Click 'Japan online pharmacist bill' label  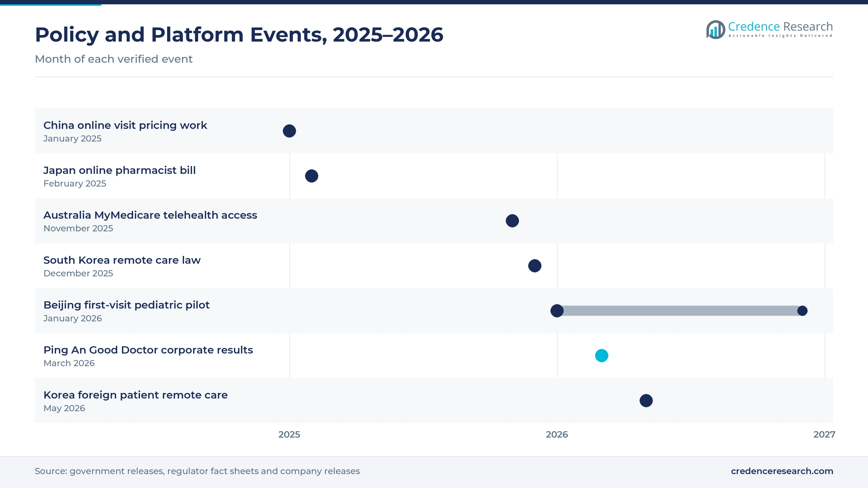coord(119,170)
